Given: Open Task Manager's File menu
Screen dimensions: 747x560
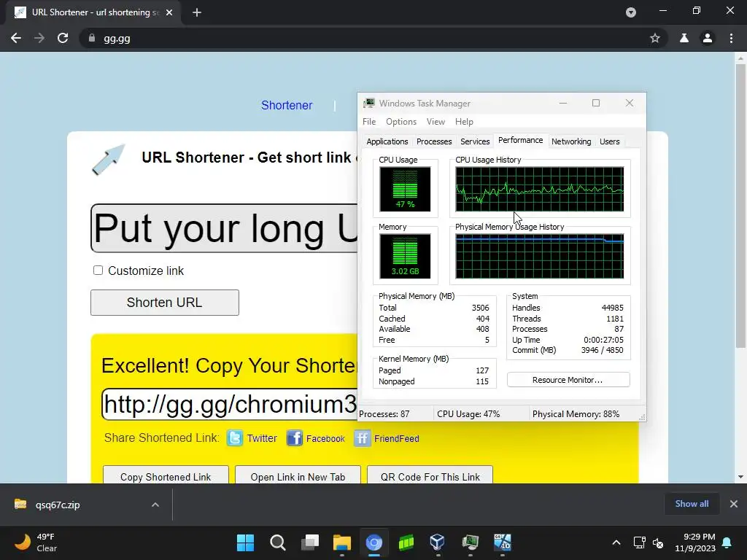Looking at the screenshot, I should (369, 122).
